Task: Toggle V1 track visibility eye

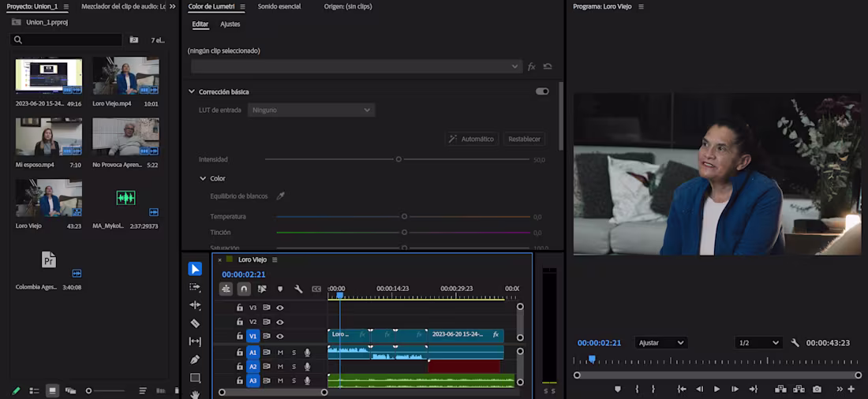Action: pyautogui.click(x=280, y=337)
